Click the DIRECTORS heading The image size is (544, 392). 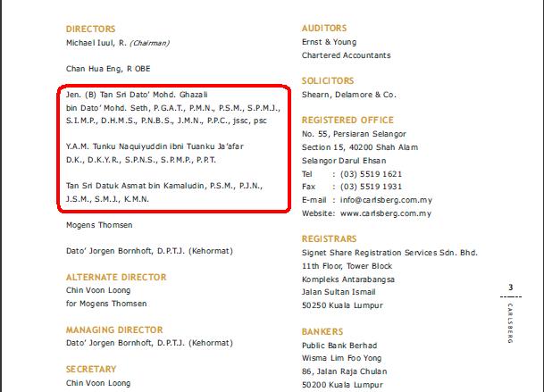pos(90,29)
